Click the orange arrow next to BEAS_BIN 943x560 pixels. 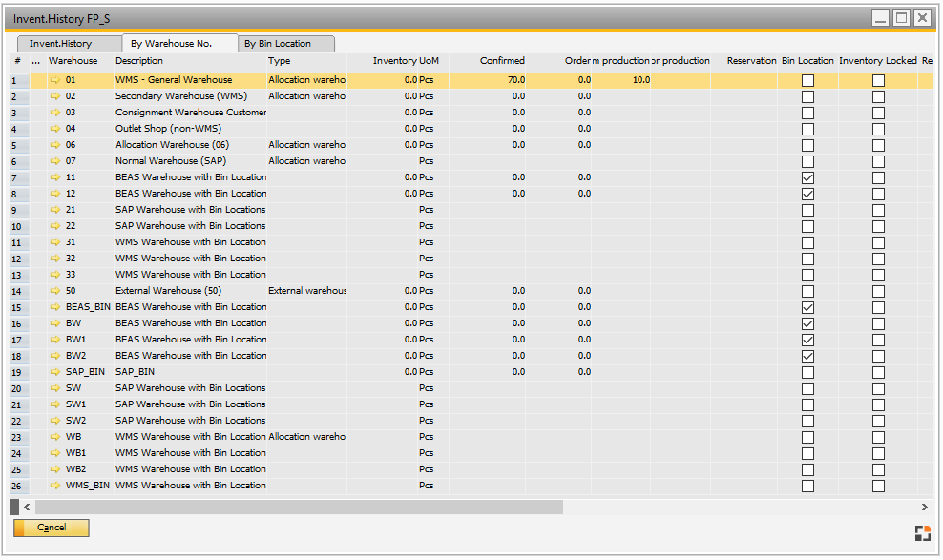(55, 307)
